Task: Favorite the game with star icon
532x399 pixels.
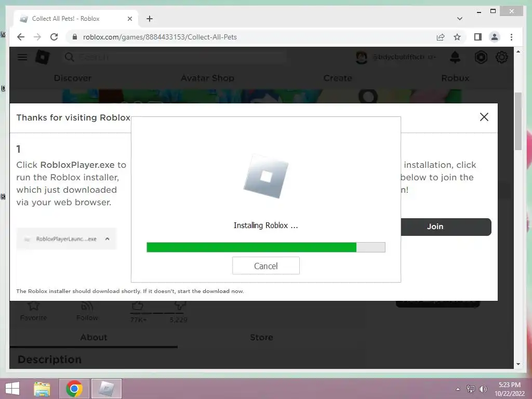Action: click(x=33, y=307)
